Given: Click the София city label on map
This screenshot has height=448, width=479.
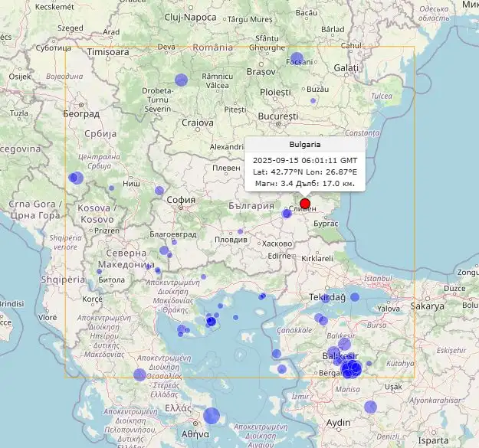Looking at the screenshot, I should point(181,201).
